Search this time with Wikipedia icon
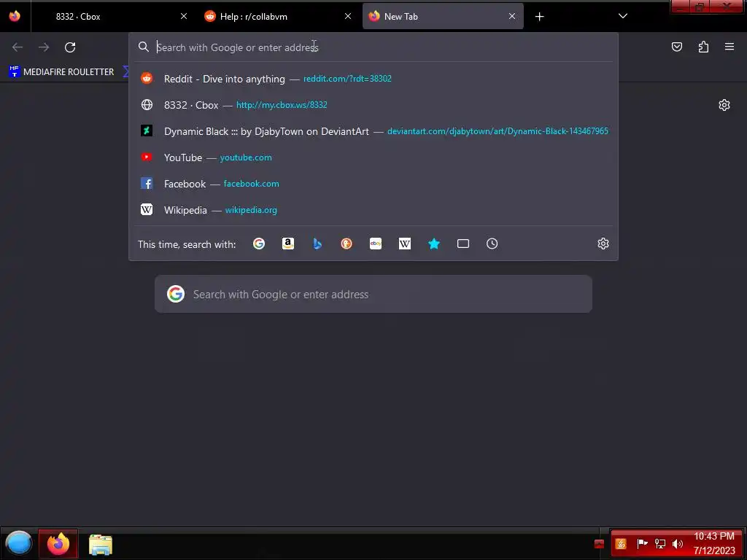 click(x=404, y=244)
